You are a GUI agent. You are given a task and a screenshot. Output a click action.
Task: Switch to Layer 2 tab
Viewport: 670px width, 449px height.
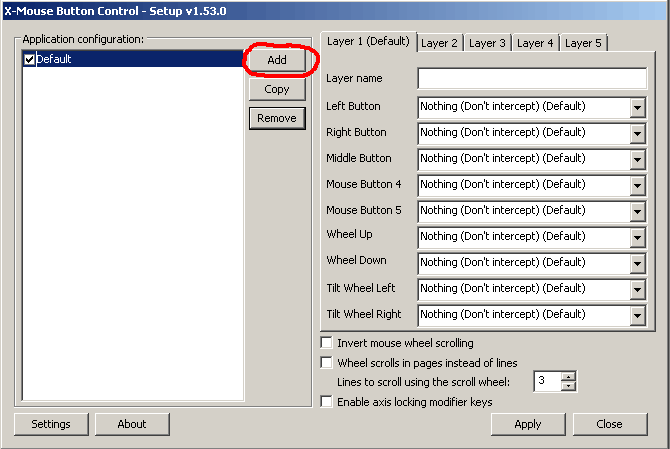pyautogui.click(x=439, y=43)
